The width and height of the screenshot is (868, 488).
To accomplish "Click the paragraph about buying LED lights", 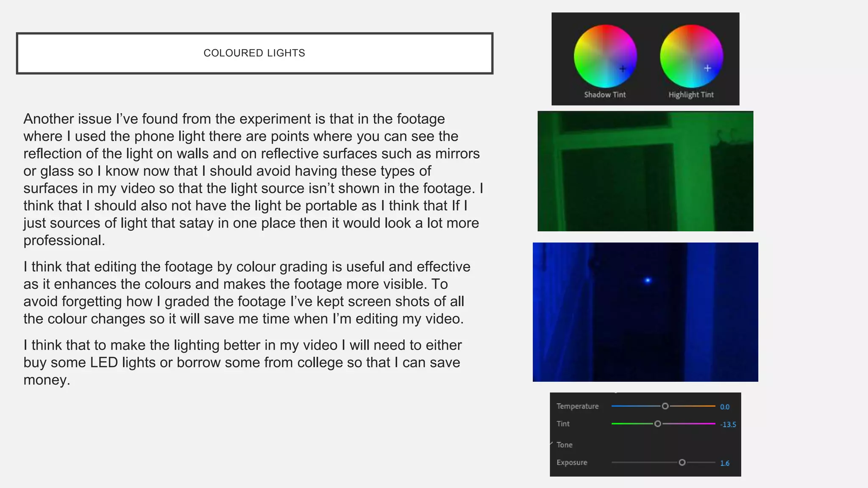I will 242,363.
